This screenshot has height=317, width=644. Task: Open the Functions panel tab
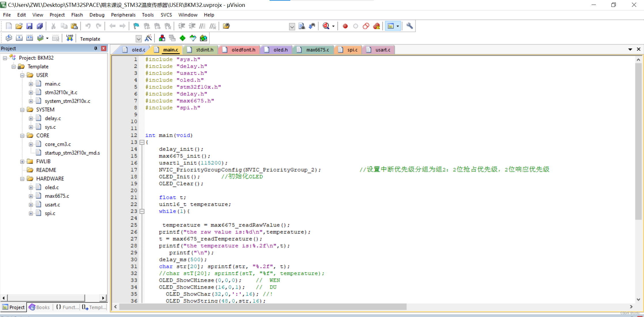click(67, 307)
